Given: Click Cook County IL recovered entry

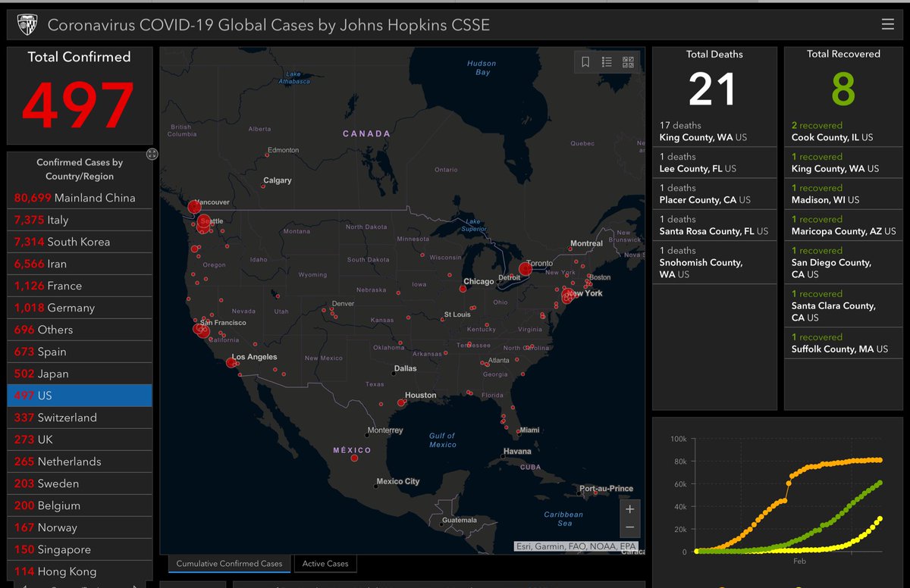Looking at the screenshot, I should (x=843, y=131).
